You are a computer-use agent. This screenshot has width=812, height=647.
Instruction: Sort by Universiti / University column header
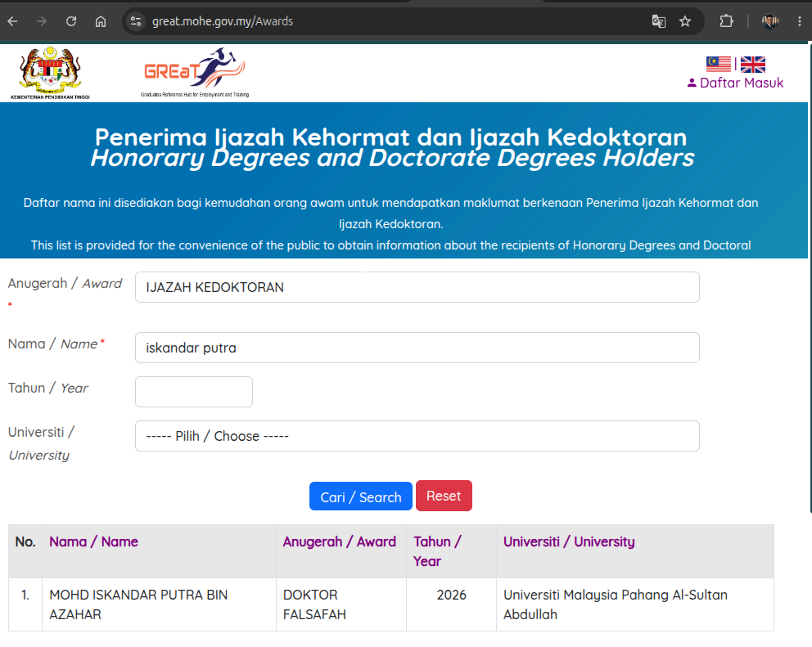pyautogui.click(x=569, y=542)
